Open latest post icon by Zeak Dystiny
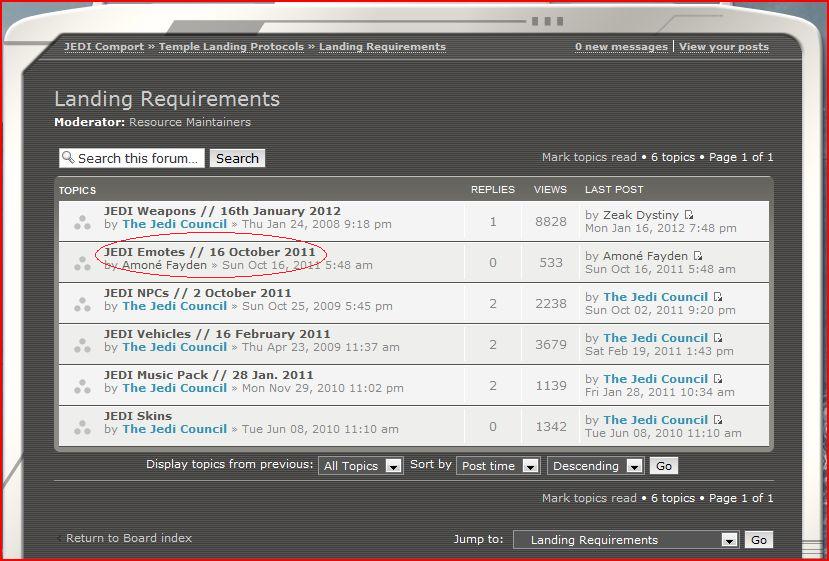This screenshot has height=561, width=829. pos(689,216)
